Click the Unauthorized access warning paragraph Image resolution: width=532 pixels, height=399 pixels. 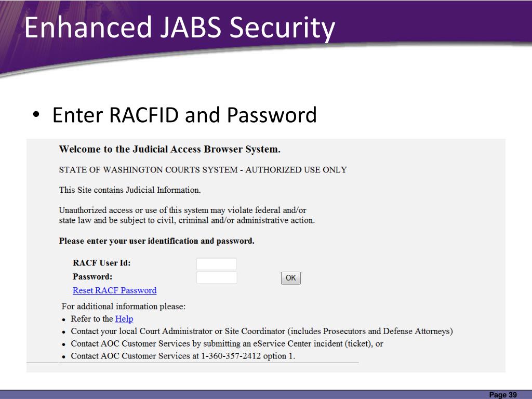(187, 215)
